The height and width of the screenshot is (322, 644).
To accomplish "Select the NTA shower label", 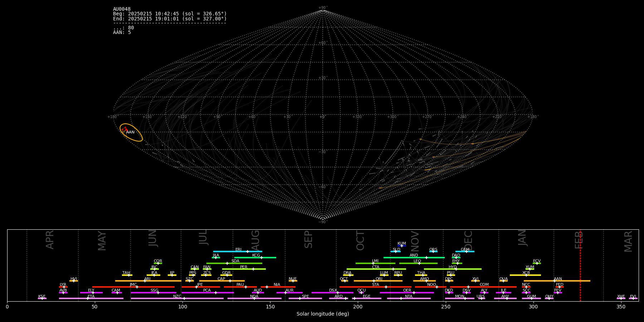I will [x=409, y=297].
